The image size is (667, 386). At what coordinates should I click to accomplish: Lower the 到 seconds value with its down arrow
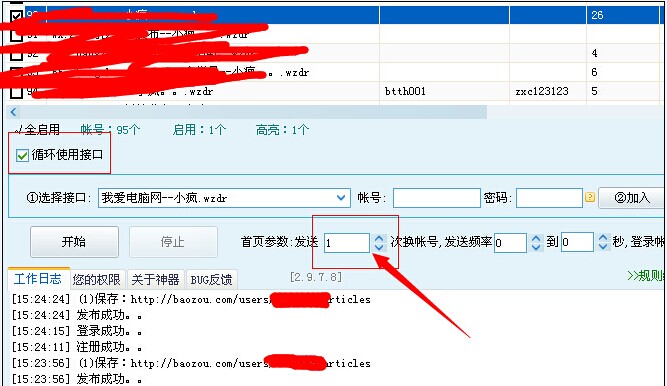pyautogui.click(x=603, y=247)
